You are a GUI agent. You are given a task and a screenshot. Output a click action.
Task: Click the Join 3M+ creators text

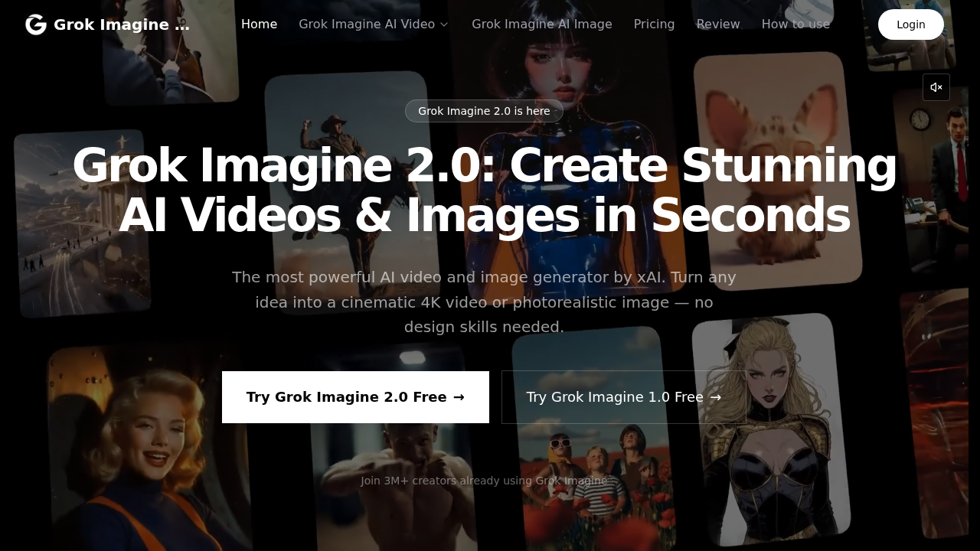(484, 481)
